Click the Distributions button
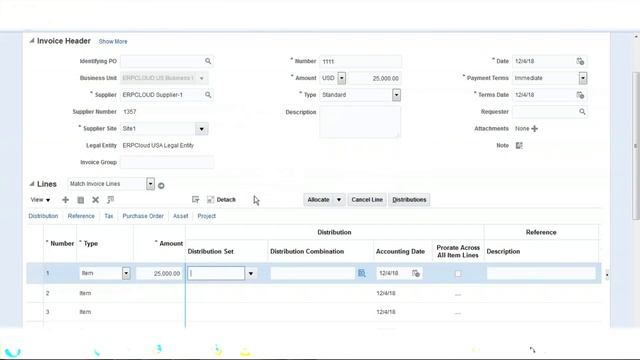Screen dimensions: 640x360 point(409,200)
